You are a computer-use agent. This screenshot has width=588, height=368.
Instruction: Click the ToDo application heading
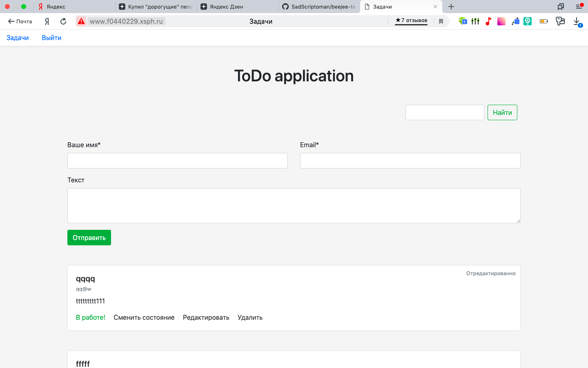pos(294,76)
